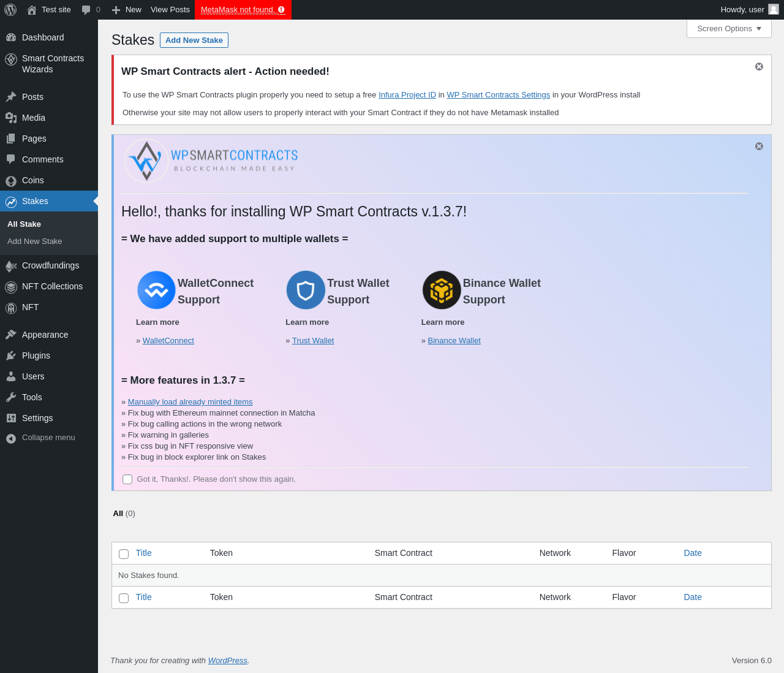784x673 pixels.
Task: Click the WalletConnect logo icon
Action: pyautogui.click(x=156, y=290)
